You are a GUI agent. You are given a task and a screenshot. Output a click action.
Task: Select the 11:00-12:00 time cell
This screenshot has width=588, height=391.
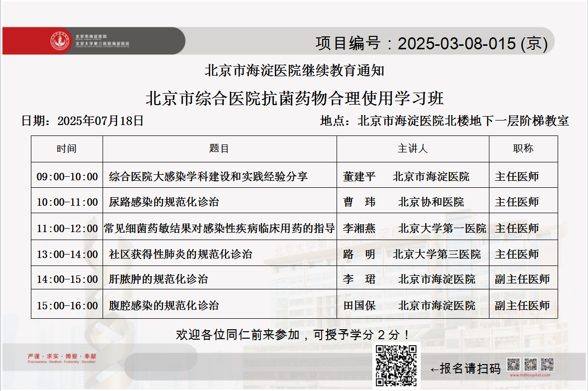(67, 229)
